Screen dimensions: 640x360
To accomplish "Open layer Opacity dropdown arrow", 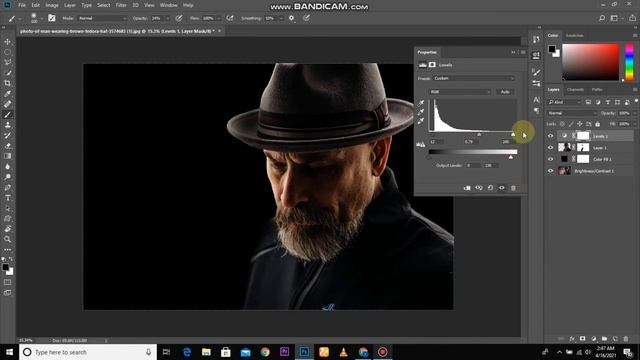I will (635, 113).
